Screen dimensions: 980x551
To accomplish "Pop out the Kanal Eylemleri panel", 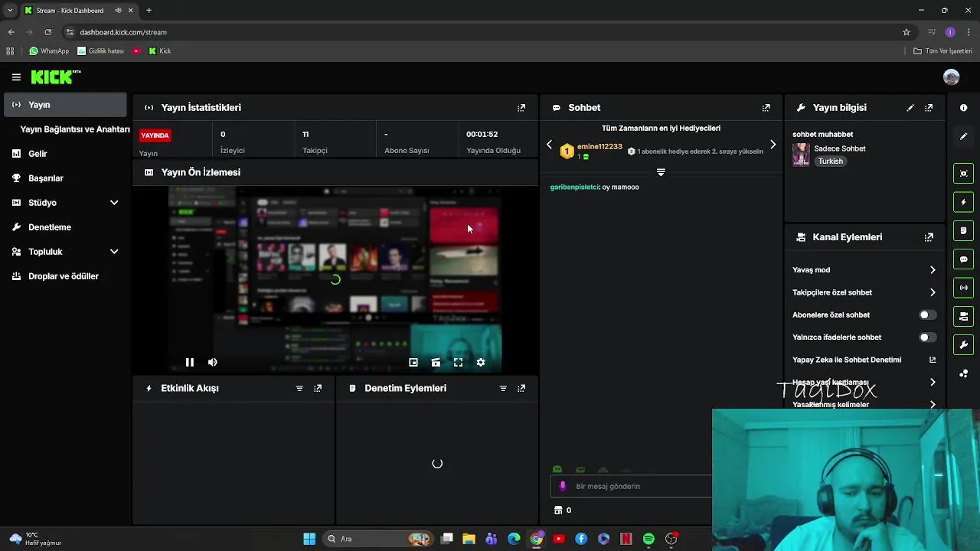I will 929,237.
